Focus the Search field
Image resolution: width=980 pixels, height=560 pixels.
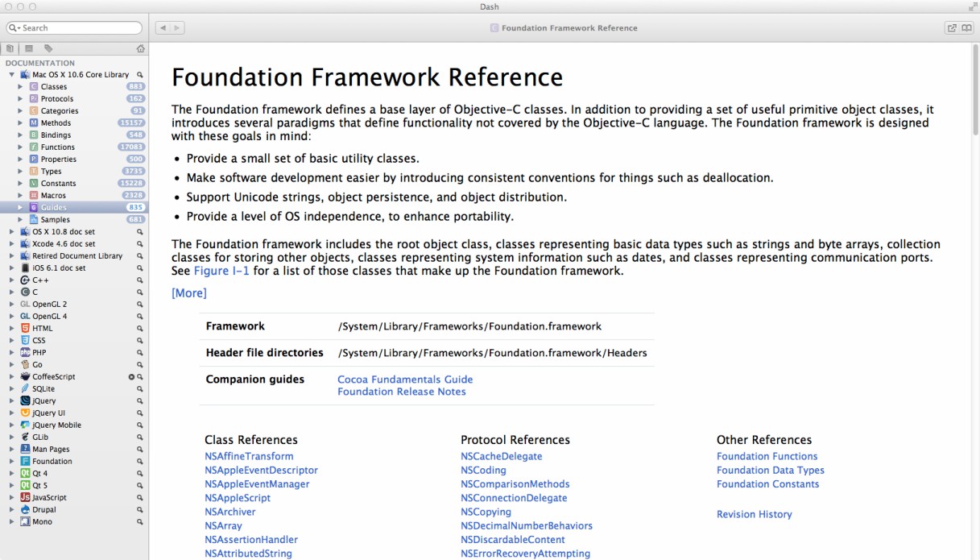click(x=73, y=27)
